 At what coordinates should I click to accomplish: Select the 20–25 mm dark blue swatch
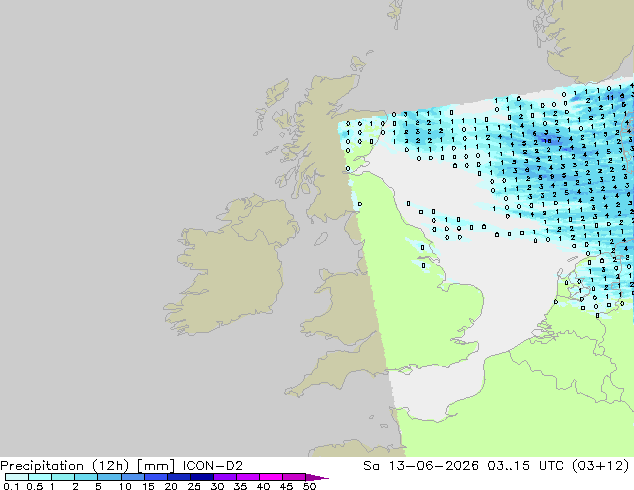178,477
